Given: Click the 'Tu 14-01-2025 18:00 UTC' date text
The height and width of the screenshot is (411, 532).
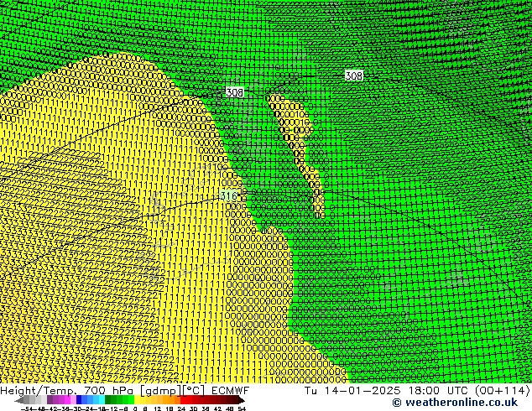Looking at the screenshot, I should pyautogui.click(x=387, y=391).
